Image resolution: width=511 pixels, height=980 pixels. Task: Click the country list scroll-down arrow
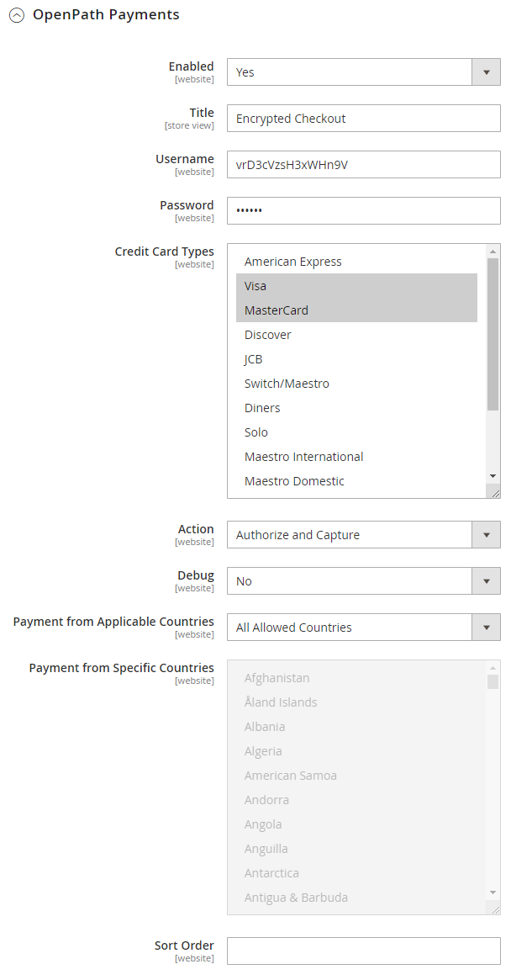[x=493, y=893]
